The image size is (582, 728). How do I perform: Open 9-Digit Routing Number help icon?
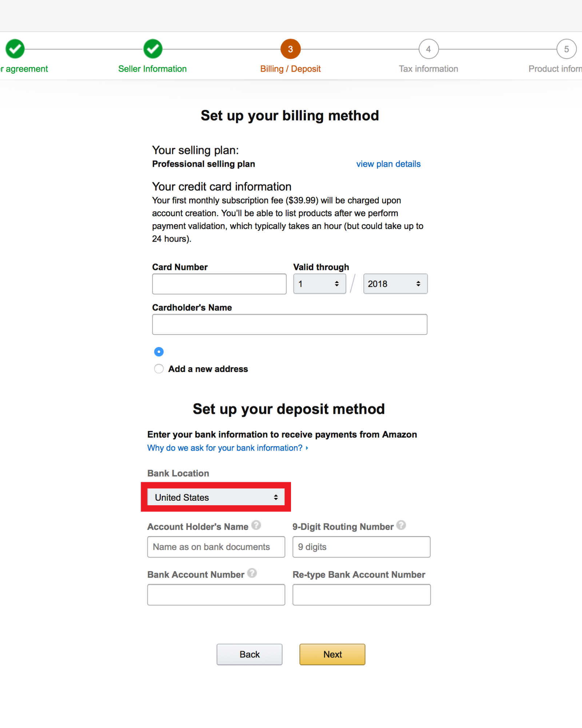pos(401,525)
